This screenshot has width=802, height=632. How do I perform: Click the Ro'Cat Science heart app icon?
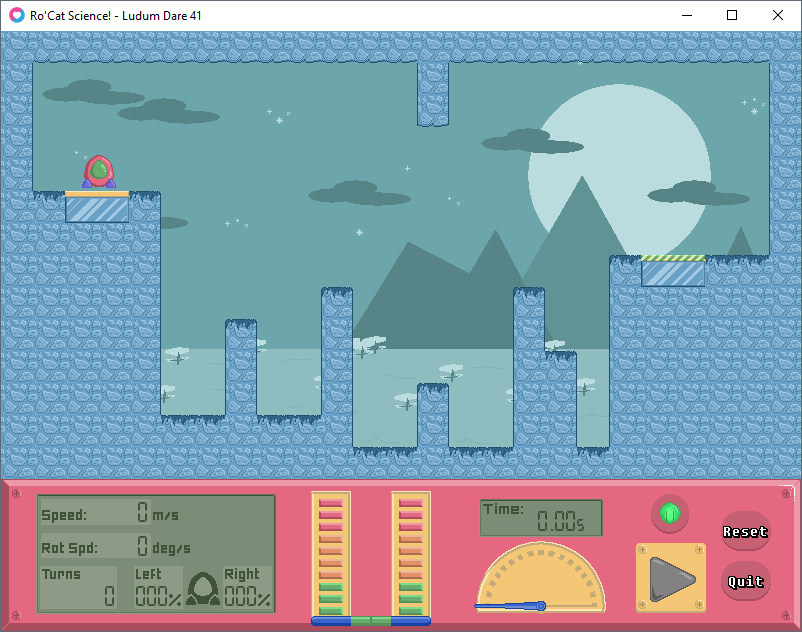coord(17,15)
